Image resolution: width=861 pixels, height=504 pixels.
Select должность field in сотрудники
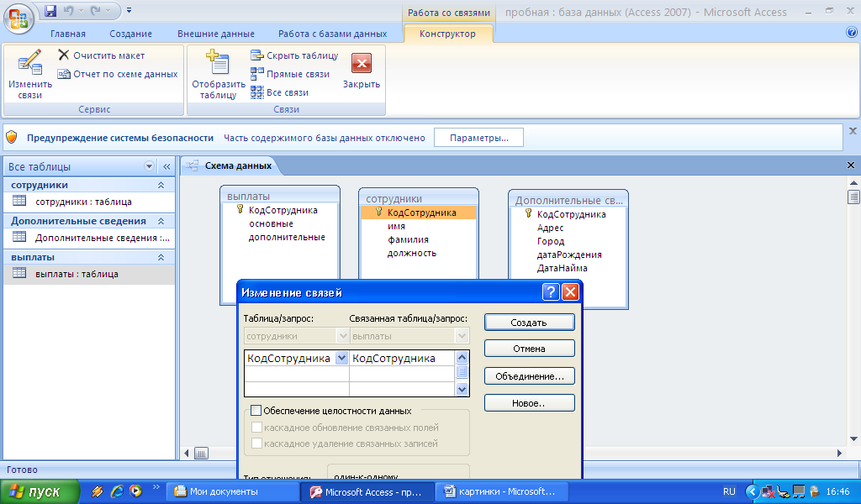412,253
